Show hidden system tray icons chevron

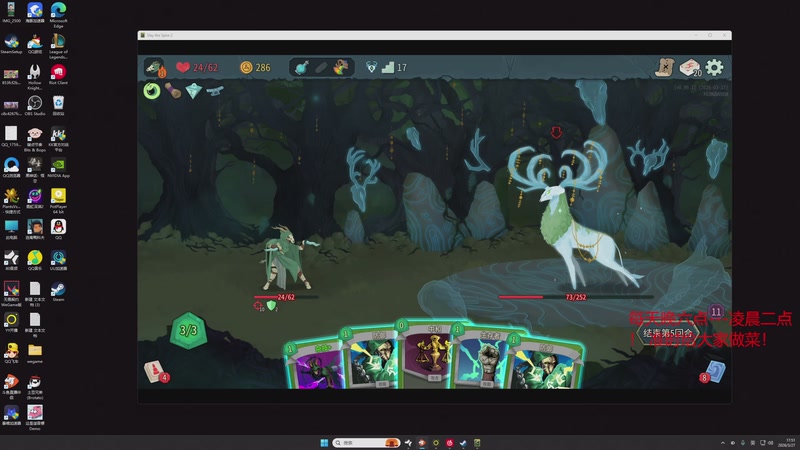pos(722,443)
